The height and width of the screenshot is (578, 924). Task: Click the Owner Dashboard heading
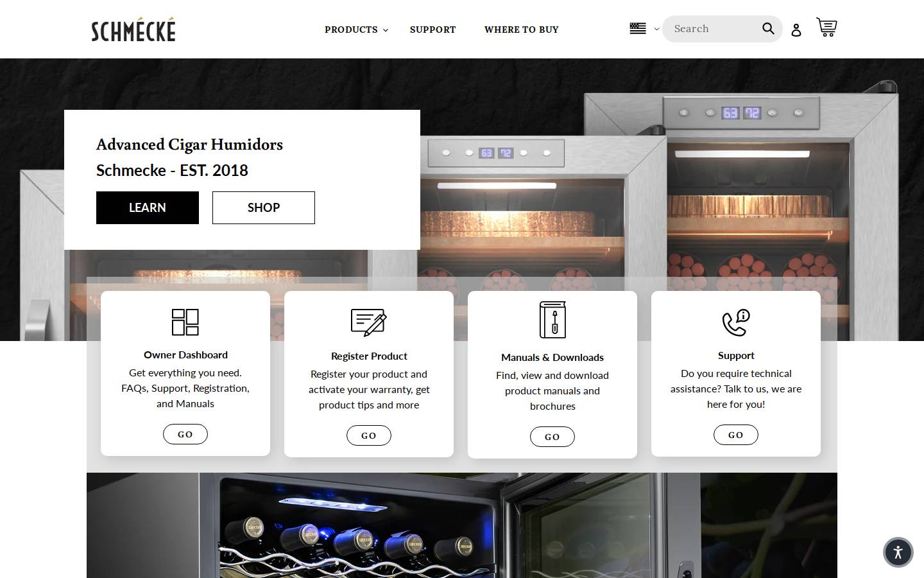pos(185,355)
